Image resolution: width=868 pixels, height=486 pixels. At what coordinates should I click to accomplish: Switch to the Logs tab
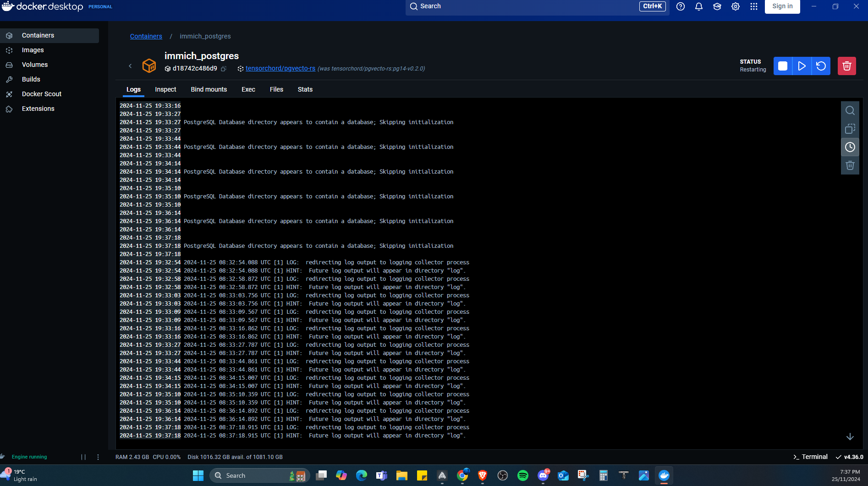coord(133,89)
